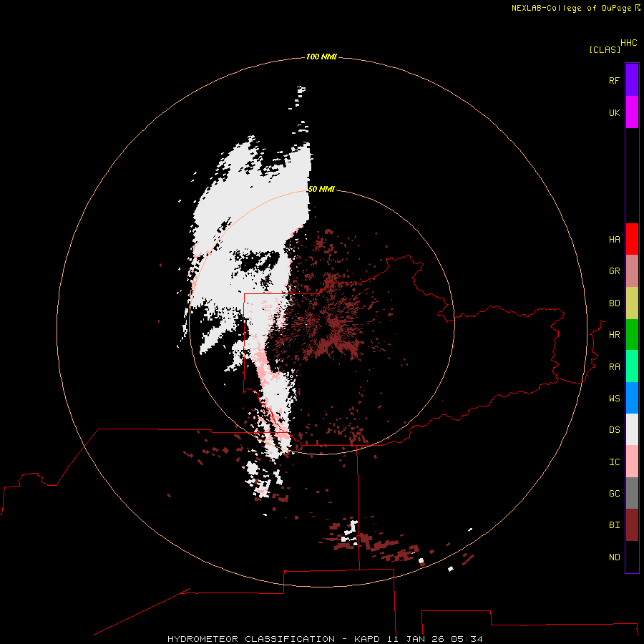The width and height of the screenshot is (644, 644).
Task: Pick the HR green legend swatch
Action: [x=632, y=335]
